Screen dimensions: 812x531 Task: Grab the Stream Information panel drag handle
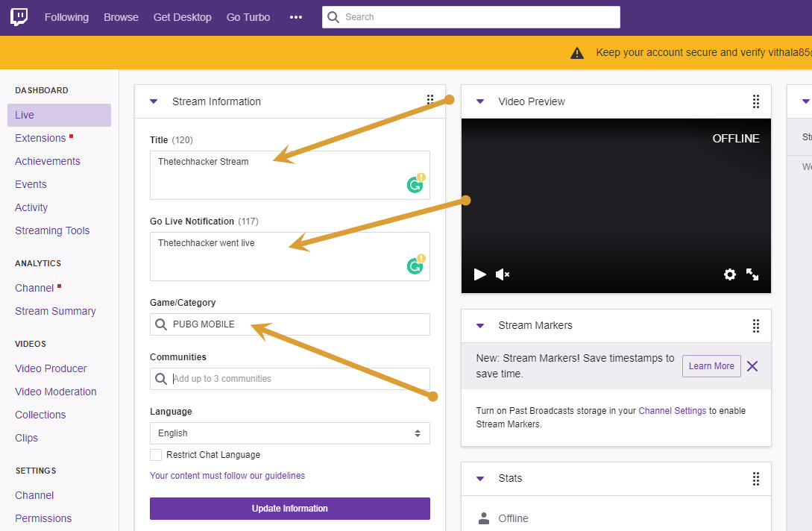pos(429,99)
